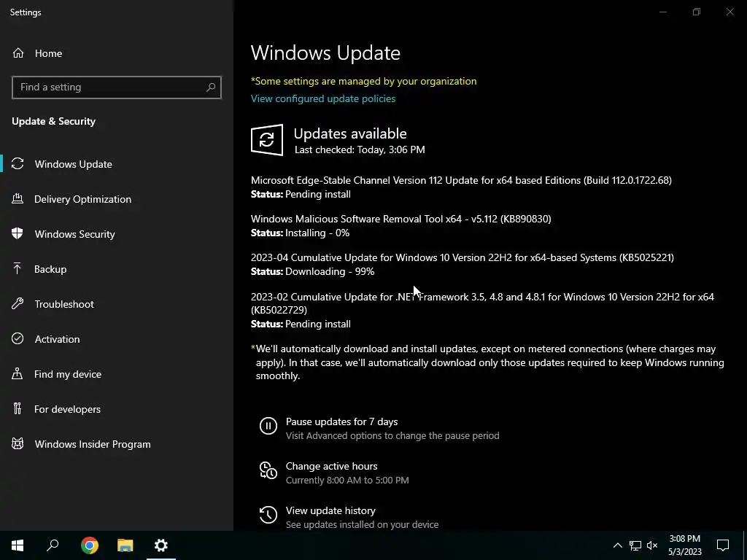The image size is (747, 560).
Task: Select the KB5025221 Cumulative Update entry
Action: pyautogui.click(x=462, y=257)
